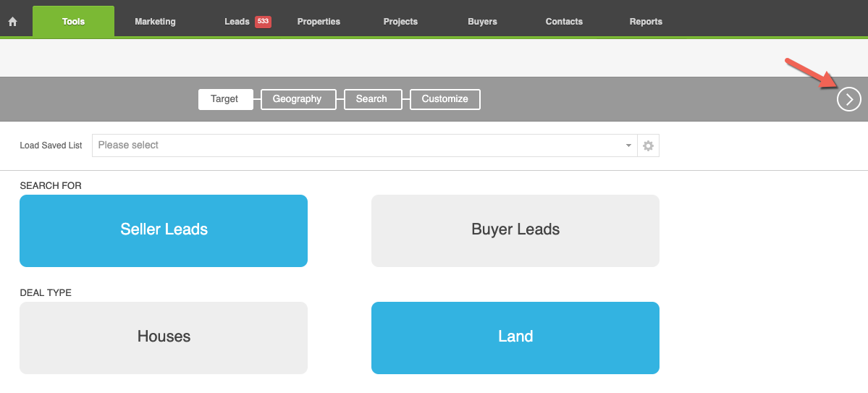Open the Tools tab

tap(73, 22)
